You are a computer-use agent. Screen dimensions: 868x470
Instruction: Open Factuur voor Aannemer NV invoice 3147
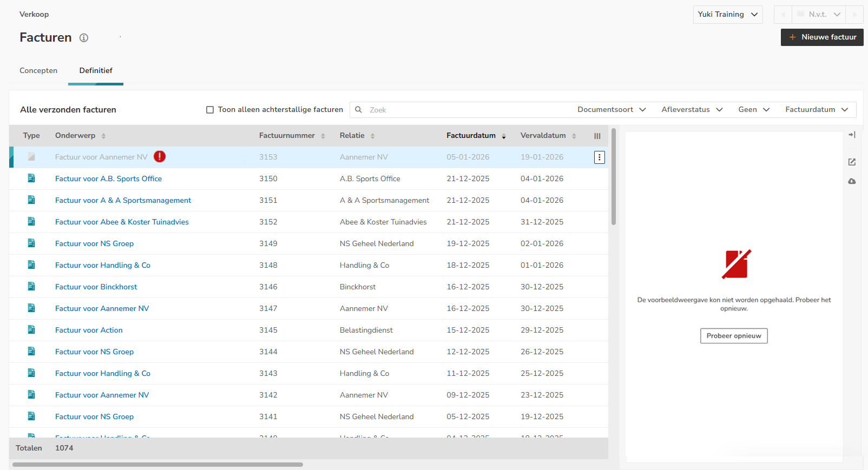click(x=102, y=309)
